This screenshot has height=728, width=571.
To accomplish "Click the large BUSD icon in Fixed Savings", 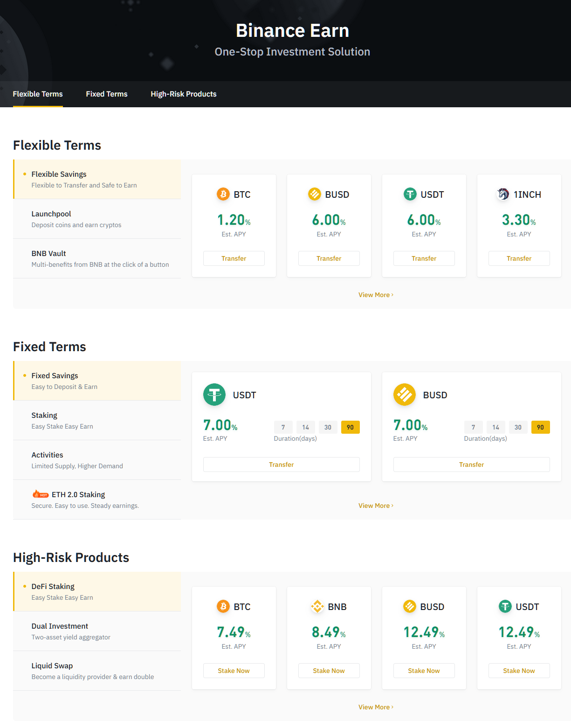I will tap(405, 395).
